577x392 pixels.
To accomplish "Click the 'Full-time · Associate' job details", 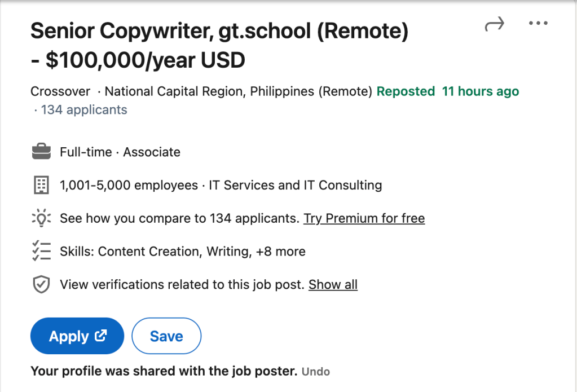I will [x=120, y=152].
